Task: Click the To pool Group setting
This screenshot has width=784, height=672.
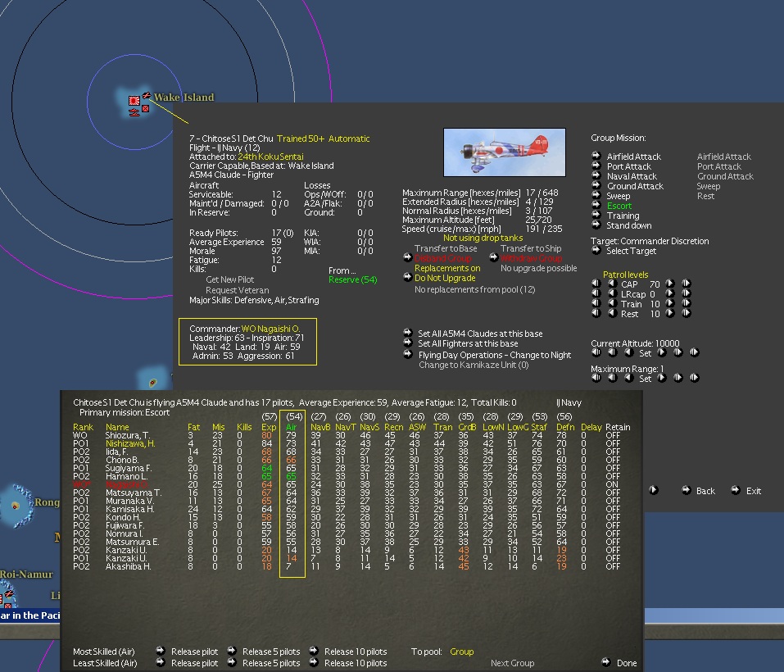Action: coord(461,652)
